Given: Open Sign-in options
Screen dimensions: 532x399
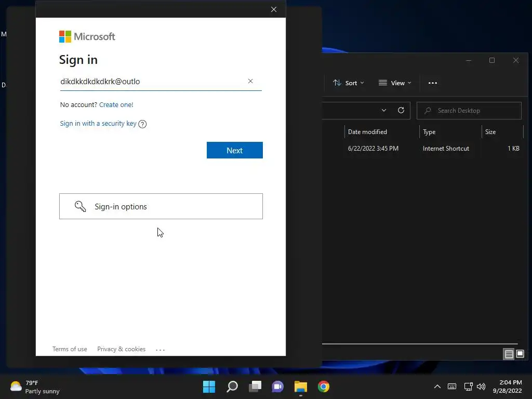Looking at the screenshot, I should (x=161, y=206).
